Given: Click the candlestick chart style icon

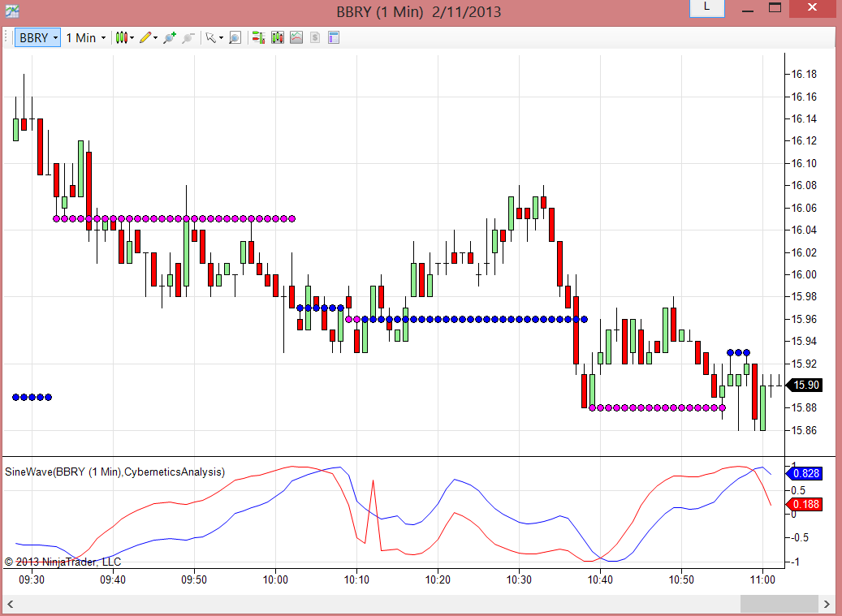Looking at the screenshot, I should (121, 37).
